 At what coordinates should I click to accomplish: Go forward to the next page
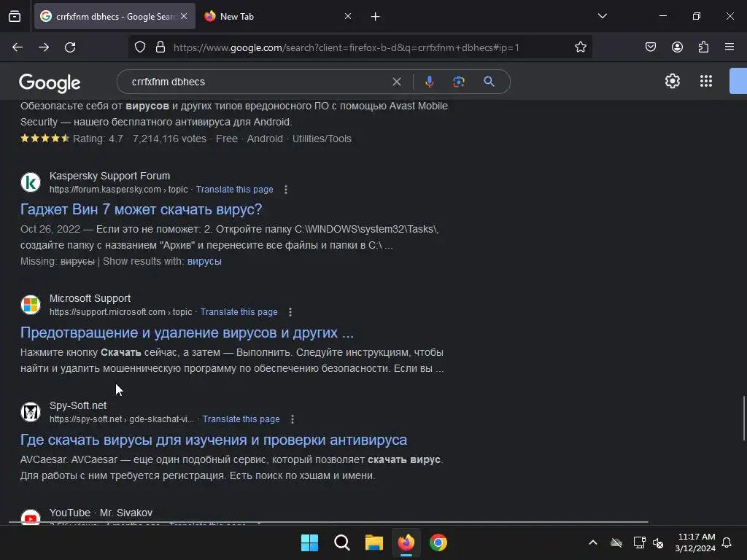coord(44,47)
